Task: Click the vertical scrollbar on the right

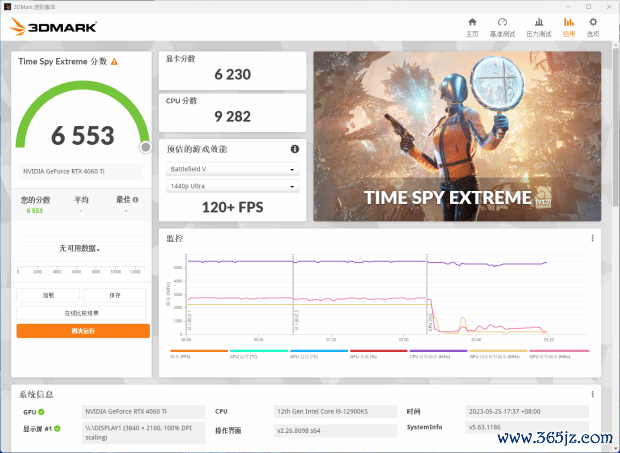Action: 616,130
